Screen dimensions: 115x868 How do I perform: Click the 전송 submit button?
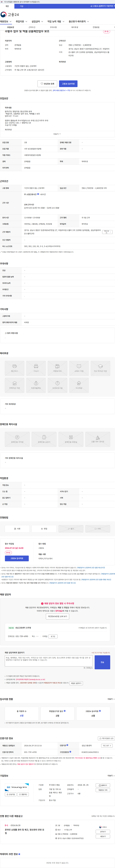coord(103,662)
